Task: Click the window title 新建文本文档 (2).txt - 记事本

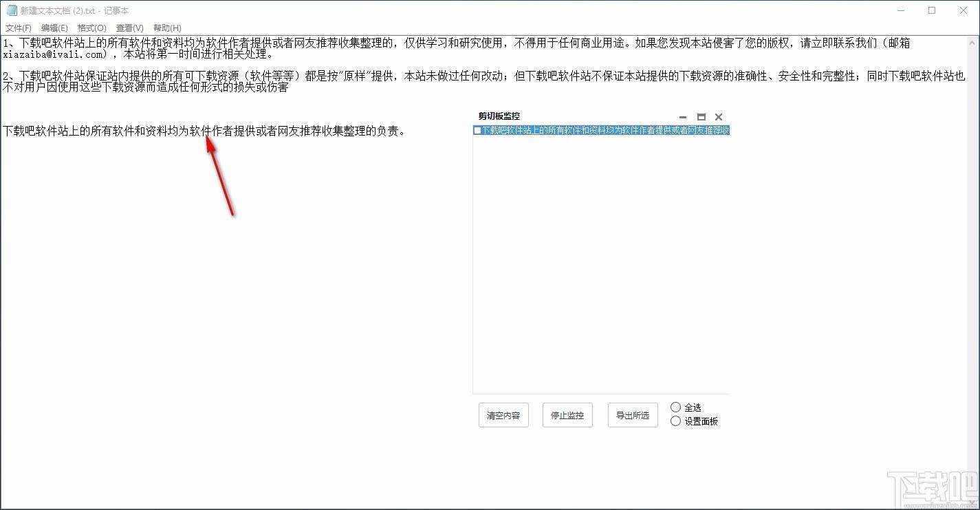Action: pos(74,11)
